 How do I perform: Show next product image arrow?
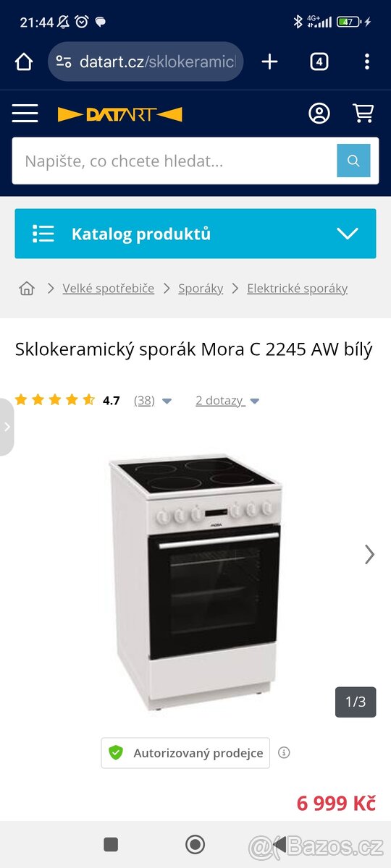pos(369,555)
